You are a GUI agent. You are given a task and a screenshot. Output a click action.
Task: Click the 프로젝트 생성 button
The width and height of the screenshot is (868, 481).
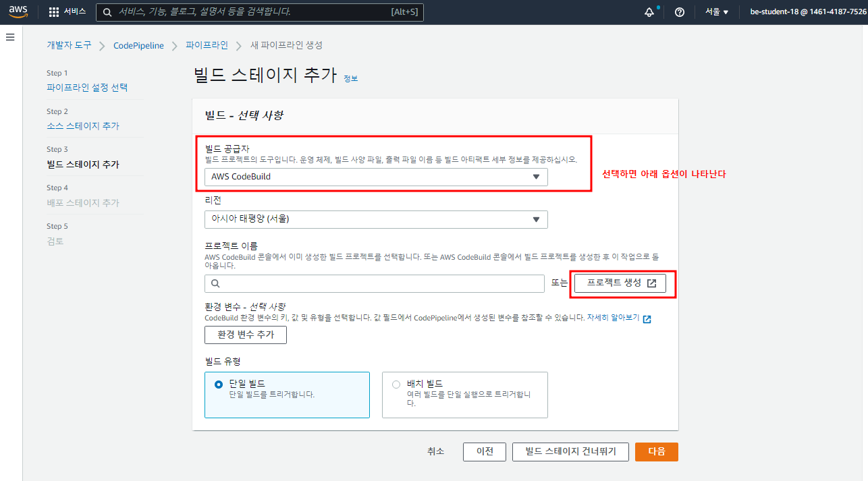[x=620, y=283]
